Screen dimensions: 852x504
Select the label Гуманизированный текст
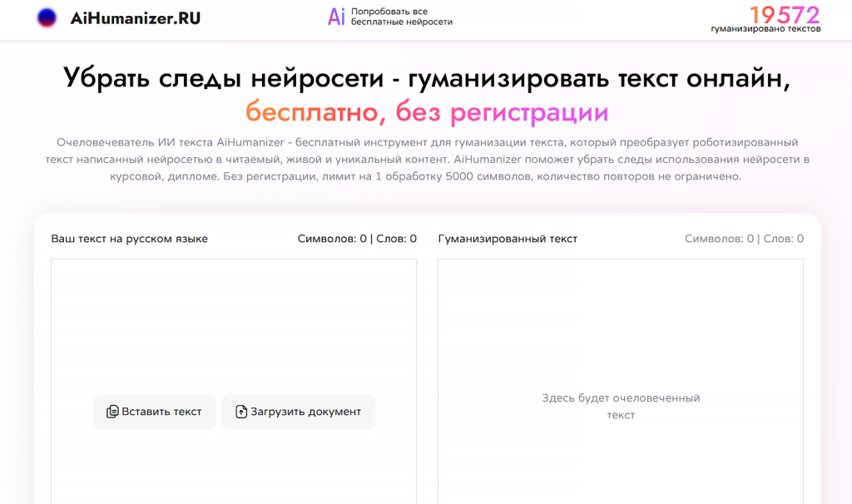[508, 238]
